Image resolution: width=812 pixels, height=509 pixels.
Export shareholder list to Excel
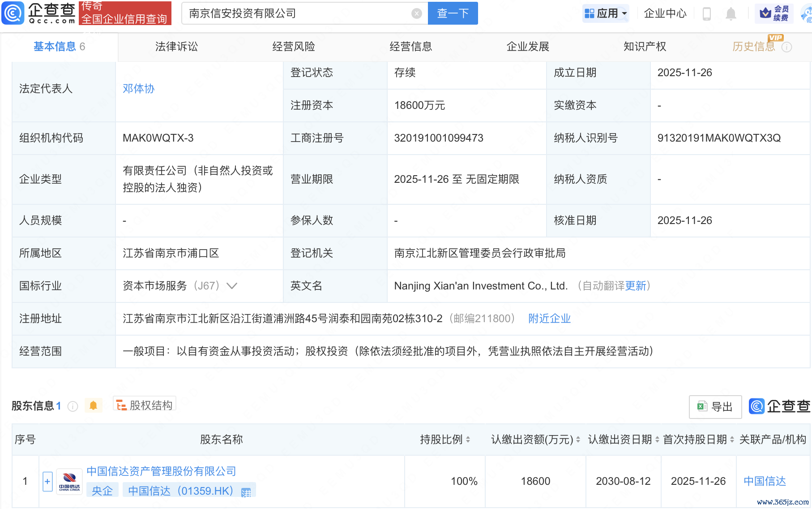(x=715, y=406)
